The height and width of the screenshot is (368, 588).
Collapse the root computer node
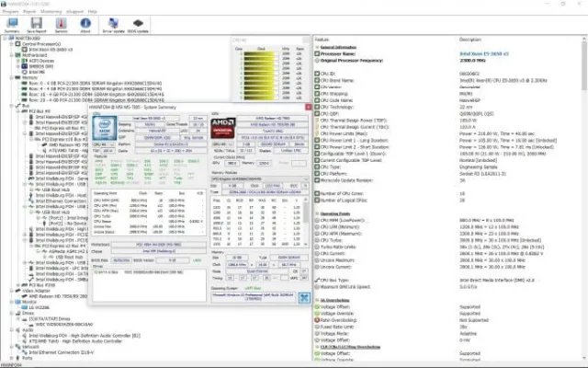[6, 39]
